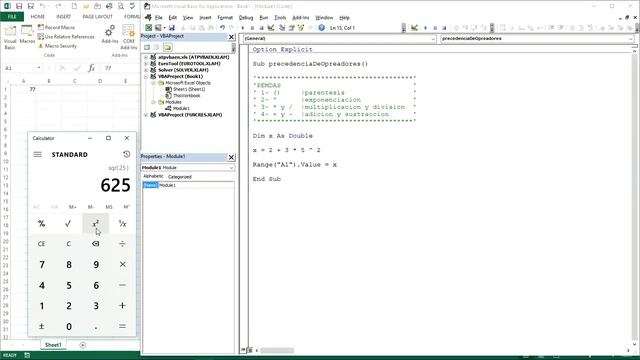Run the macro with VBA play button
The width and height of the screenshot is (640, 360).
[x=243, y=28]
